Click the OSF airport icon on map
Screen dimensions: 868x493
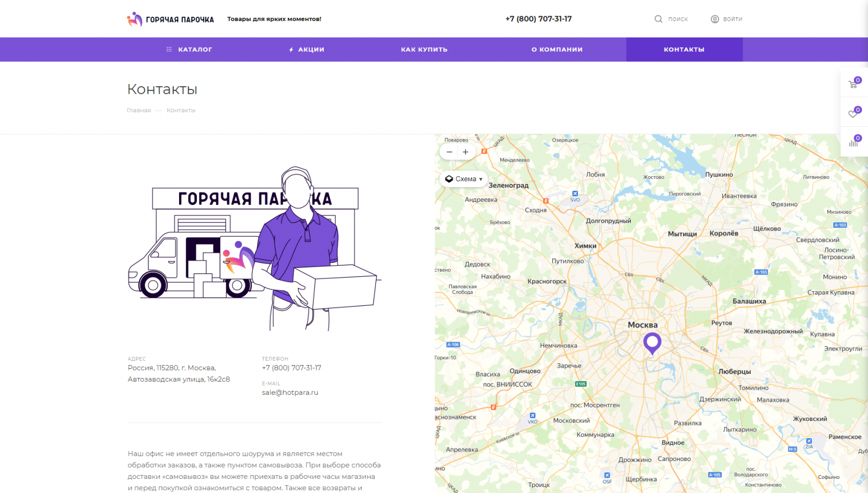pos(607,476)
